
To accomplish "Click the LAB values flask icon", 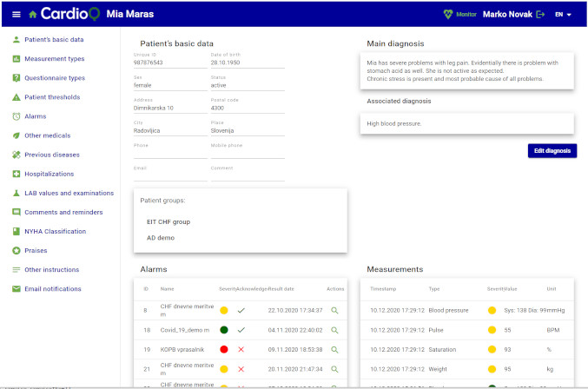I will point(17,193).
